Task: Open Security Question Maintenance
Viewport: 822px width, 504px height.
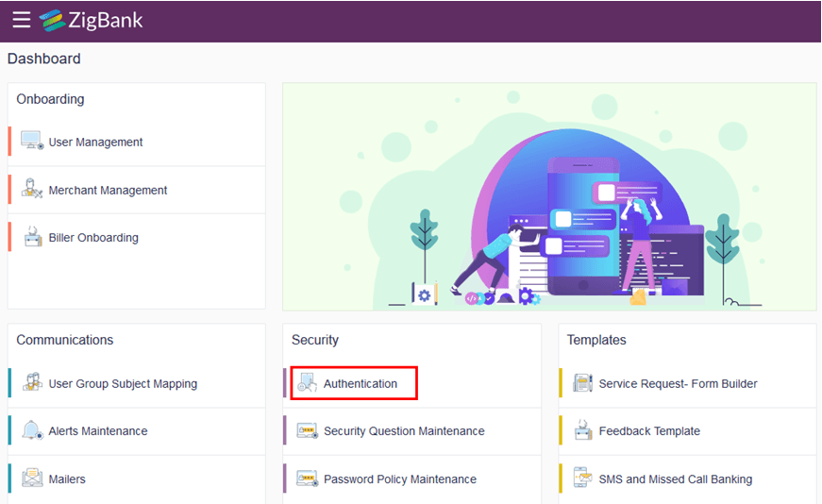Action: tap(404, 431)
